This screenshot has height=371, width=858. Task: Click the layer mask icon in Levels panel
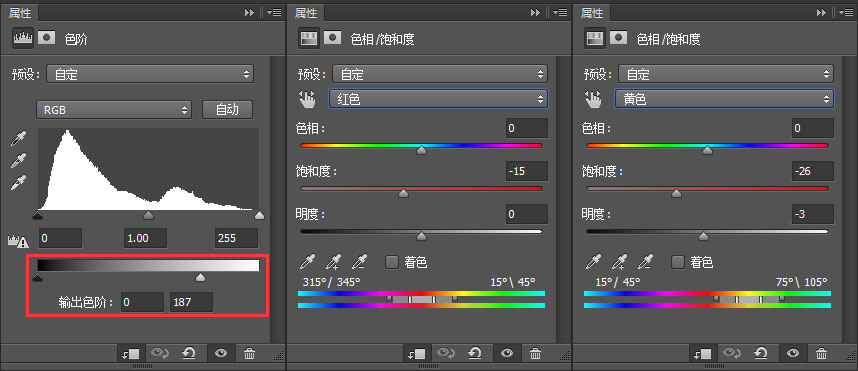[47, 38]
